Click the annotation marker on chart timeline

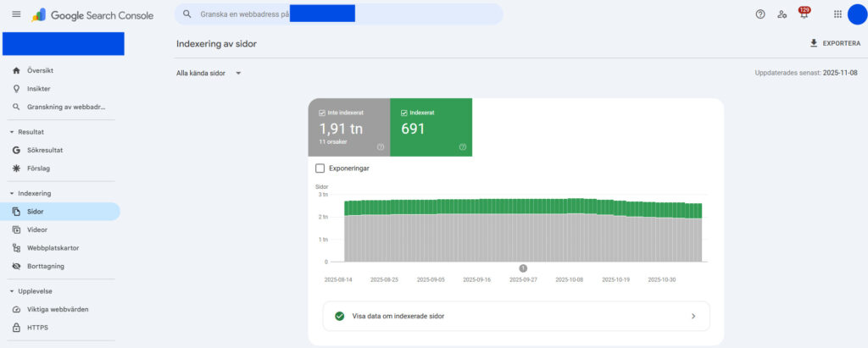(523, 268)
